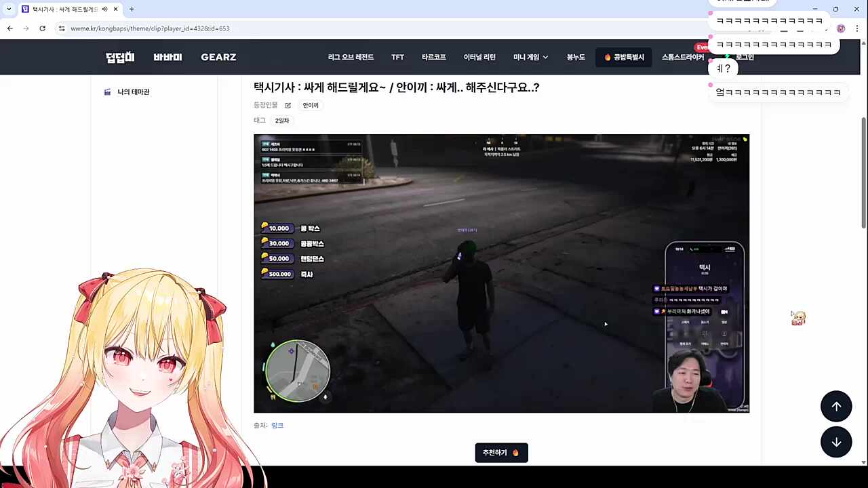This screenshot has width=868, height=488.
Task: Click the clip video player
Action: 501,273
